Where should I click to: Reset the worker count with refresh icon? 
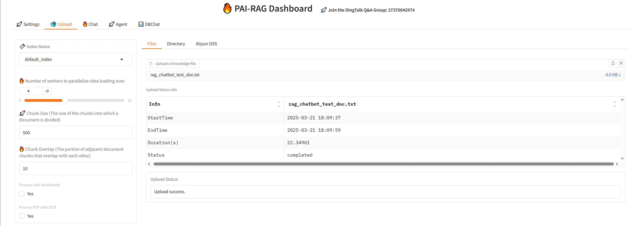point(47,91)
